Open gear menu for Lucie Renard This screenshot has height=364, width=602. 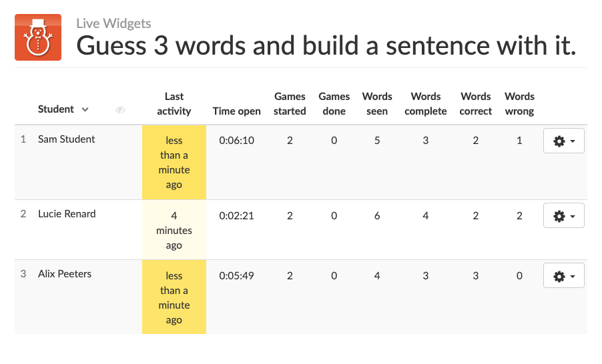click(x=563, y=216)
